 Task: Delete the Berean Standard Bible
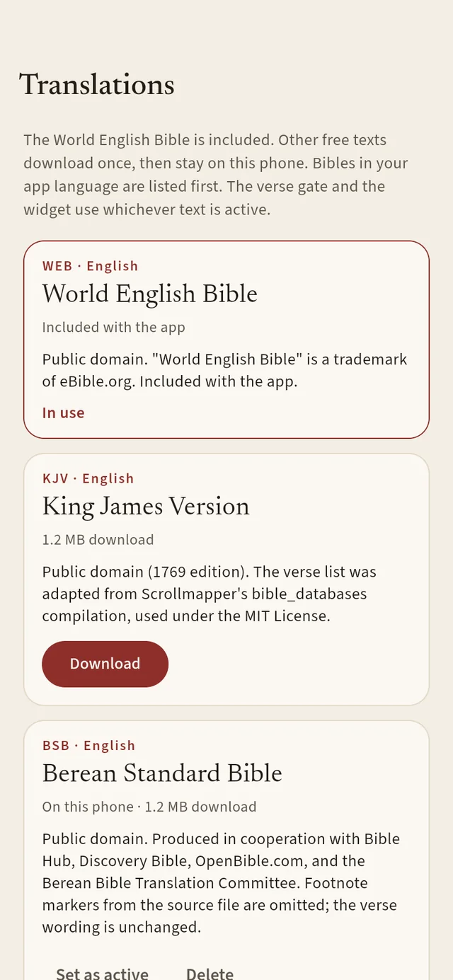[x=210, y=973]
